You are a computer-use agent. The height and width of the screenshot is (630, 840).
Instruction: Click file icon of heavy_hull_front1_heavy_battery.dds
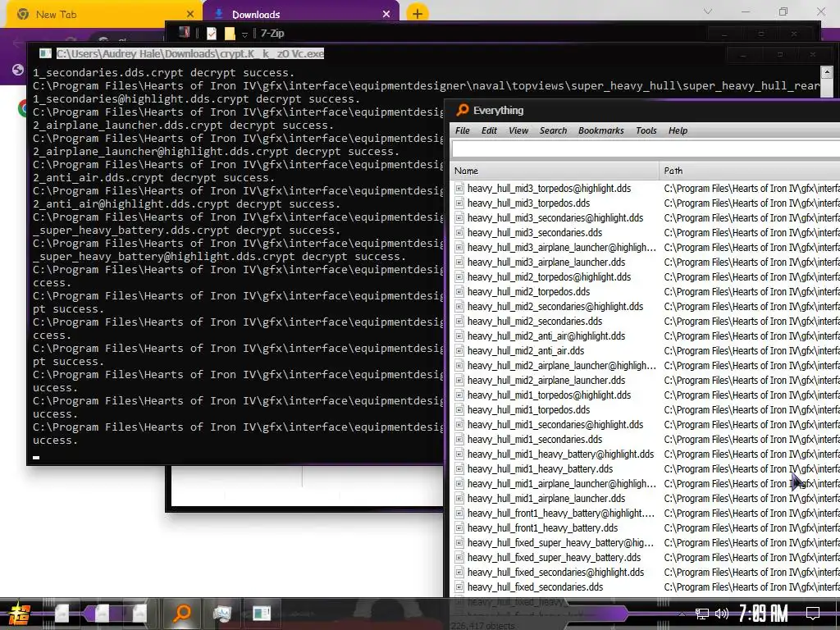pos(459,528)
